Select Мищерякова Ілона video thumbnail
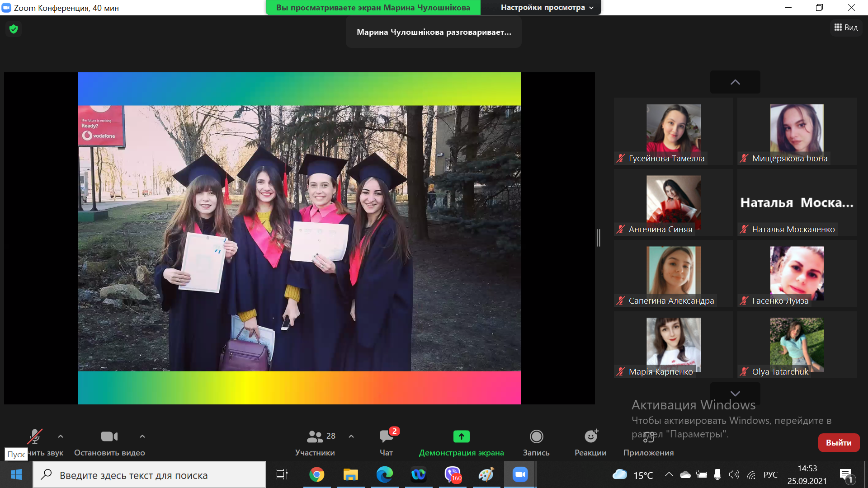The width and height of the screenshot is (868, 488). coord(797,131)
